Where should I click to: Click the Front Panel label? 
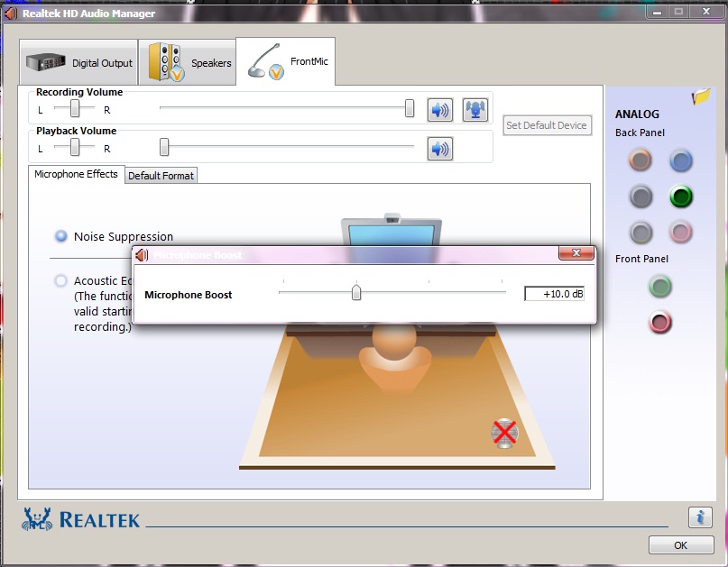641,259
